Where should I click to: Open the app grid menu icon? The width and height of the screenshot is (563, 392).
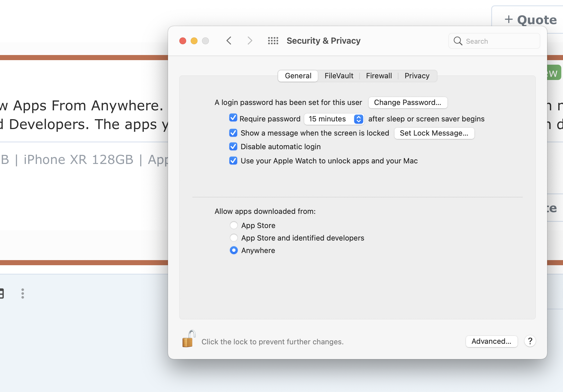(272, 41)
